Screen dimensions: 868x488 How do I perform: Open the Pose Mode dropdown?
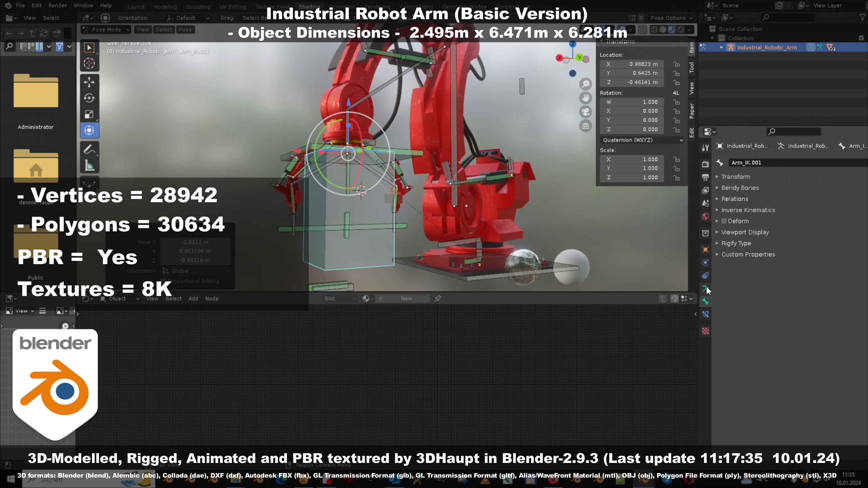[106, 30]
